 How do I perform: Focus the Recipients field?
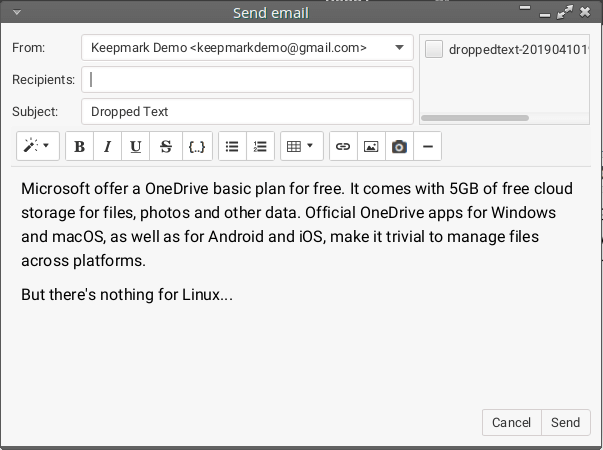tap(247, 79)
